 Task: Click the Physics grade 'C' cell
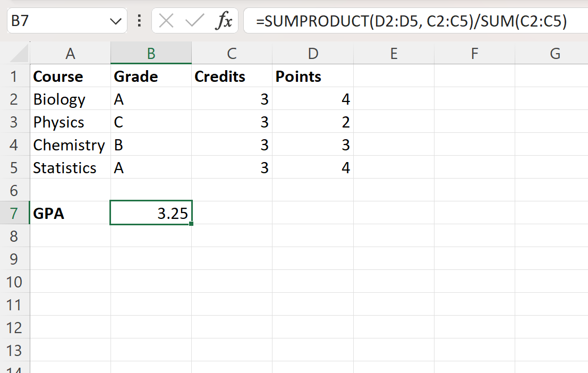point(151,122)
